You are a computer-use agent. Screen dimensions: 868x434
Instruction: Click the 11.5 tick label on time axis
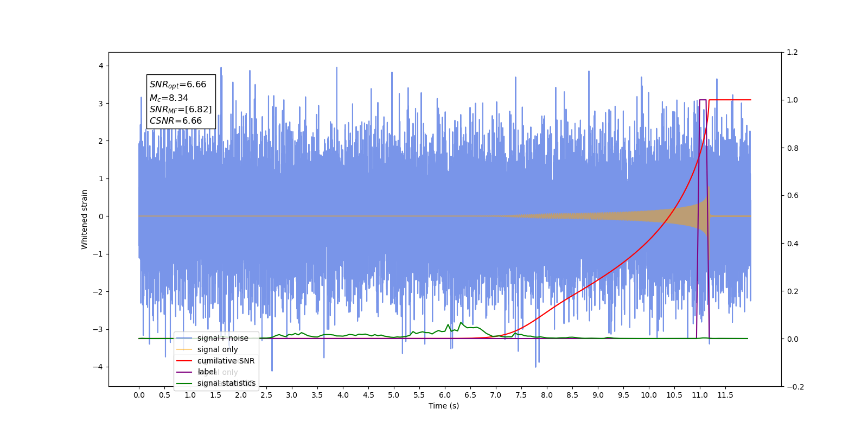[x=725, y=395]
